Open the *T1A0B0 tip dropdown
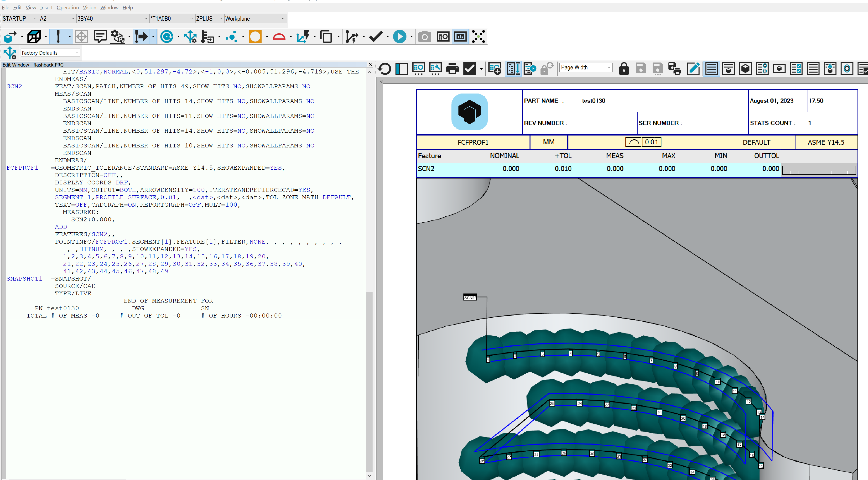 tap(172, 19)
